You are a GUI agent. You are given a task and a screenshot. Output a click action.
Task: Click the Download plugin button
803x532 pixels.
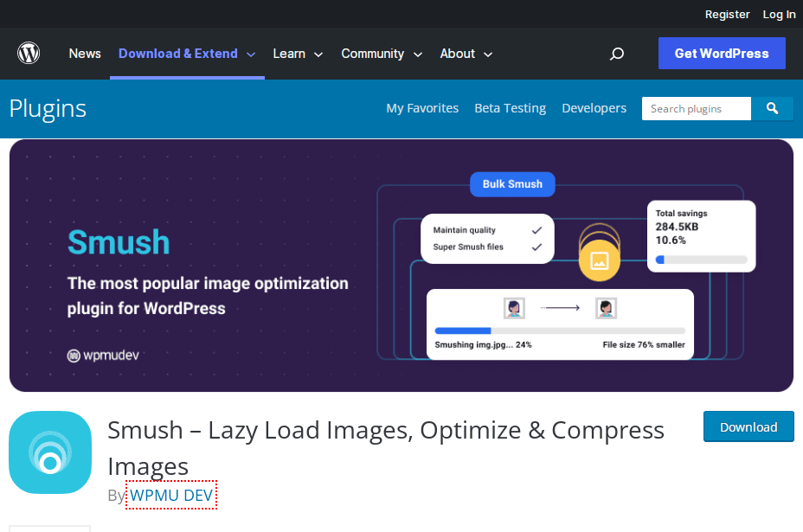[x=748, y=426]
